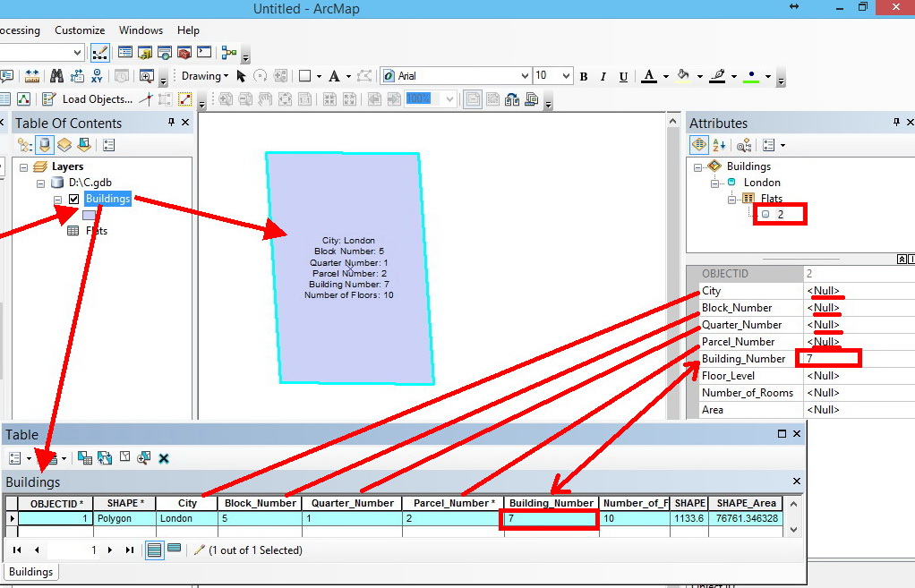Select the Select Elements arrow tool
Image resolution: width=915 pixels, height=588 pixels.
pos(241,76)
